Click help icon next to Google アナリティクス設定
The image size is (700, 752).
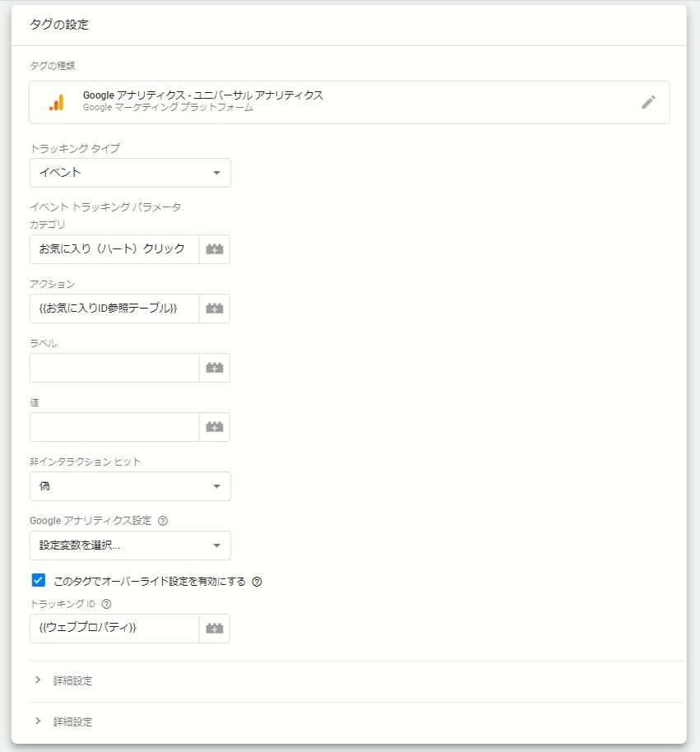[x=163, y=521]
